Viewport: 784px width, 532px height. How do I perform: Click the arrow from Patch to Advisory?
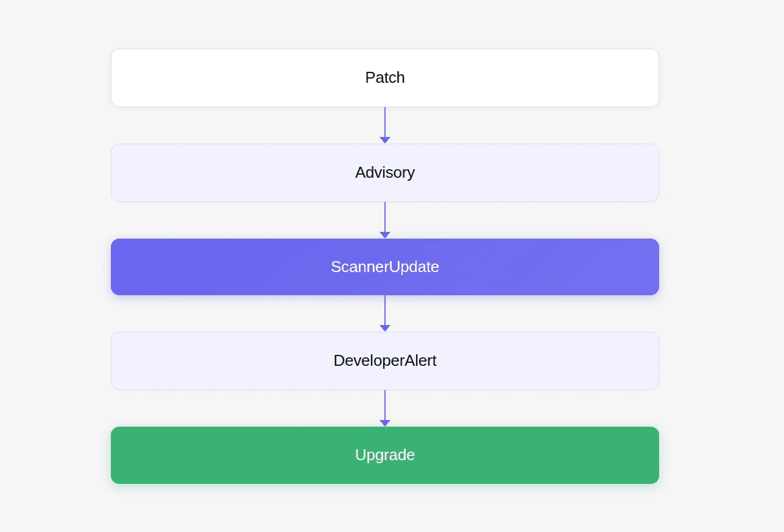(385, 123)
